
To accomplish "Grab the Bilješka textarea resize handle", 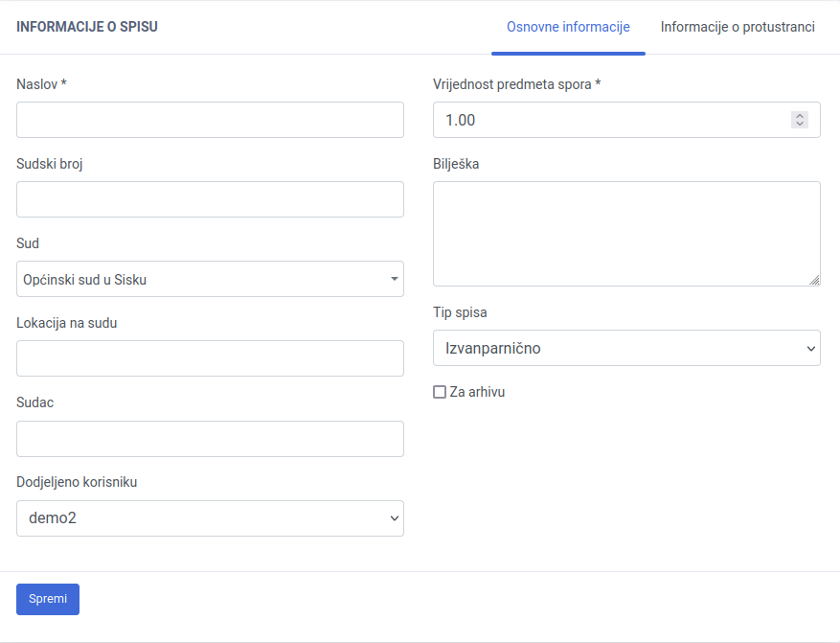I will (814, 280).
